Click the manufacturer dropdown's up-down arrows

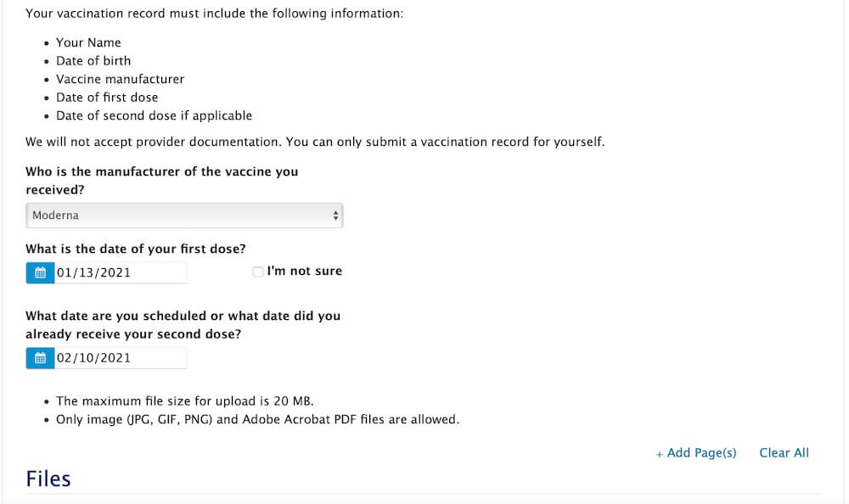click(x=335, y=216)
